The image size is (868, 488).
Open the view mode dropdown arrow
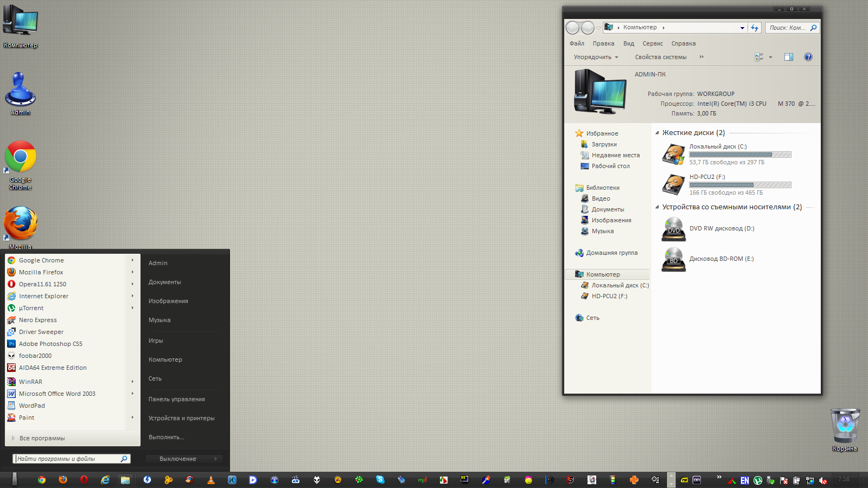point(770,57)
